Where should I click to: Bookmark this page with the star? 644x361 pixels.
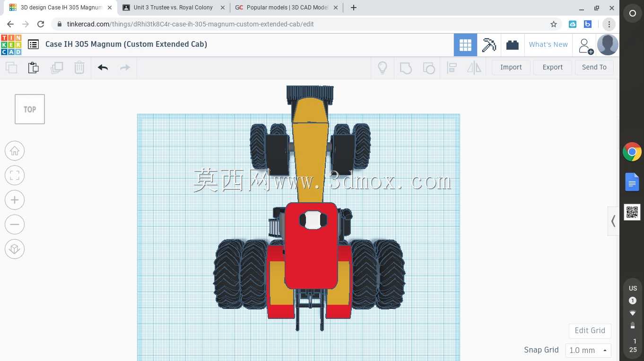pos(554,24)
